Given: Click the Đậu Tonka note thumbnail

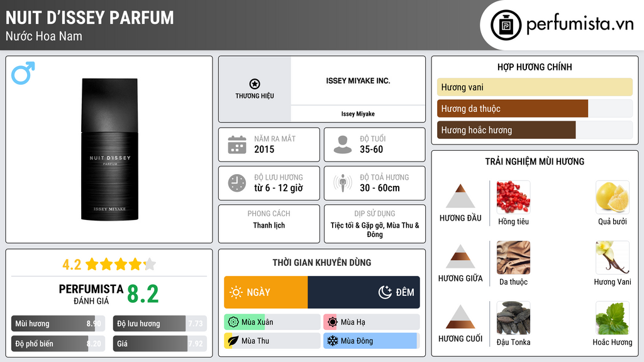Looking at the screenshot, I should coord(513,318).
